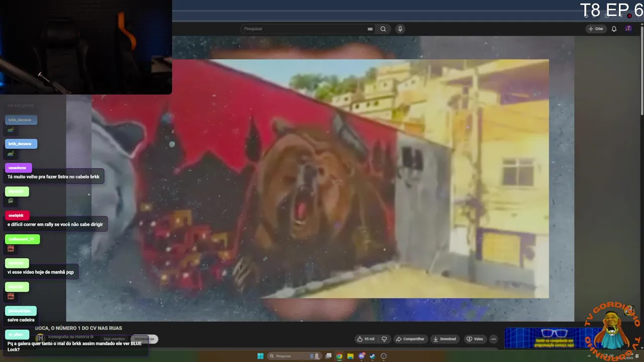Click chat message about correr em rally
This screenshot has width=644, height=362.
point(55,224)
